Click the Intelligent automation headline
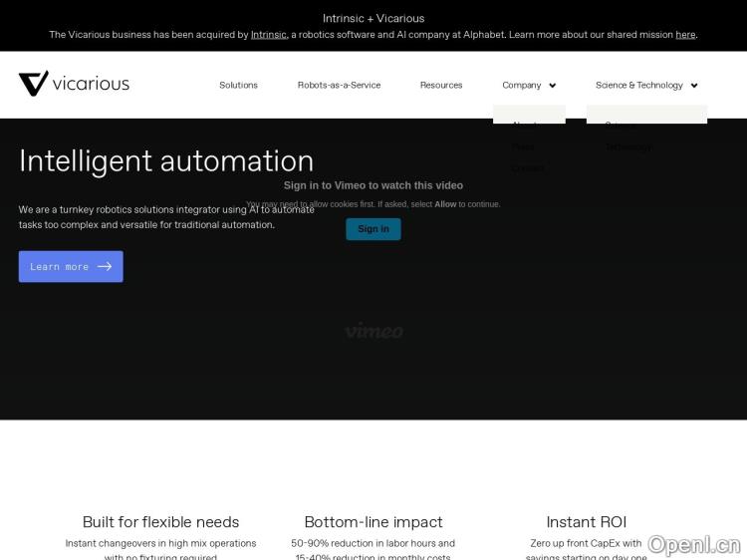Viewport: 747px width, 560px height. click(x=166, y=161)
